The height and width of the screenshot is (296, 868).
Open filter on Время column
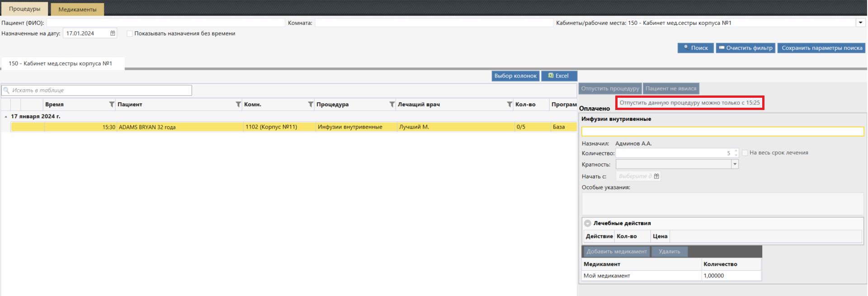[112, 105]
